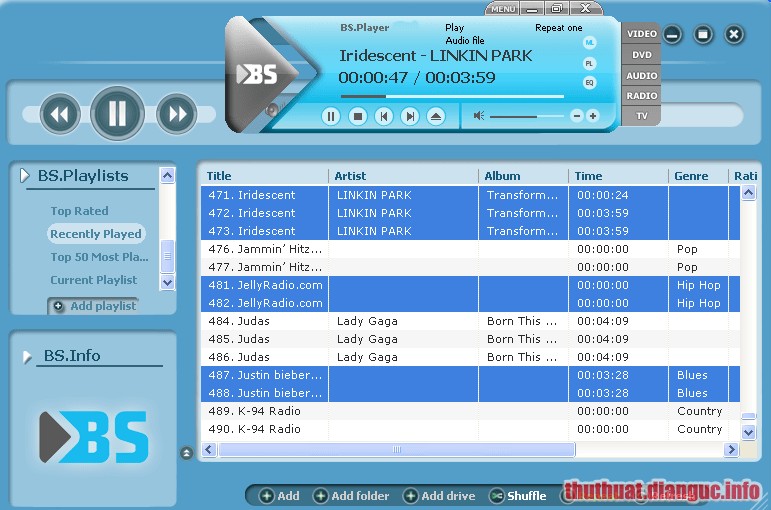771x510 pixels.
Task: Jump to previous track in player
Action: [384, 117]
